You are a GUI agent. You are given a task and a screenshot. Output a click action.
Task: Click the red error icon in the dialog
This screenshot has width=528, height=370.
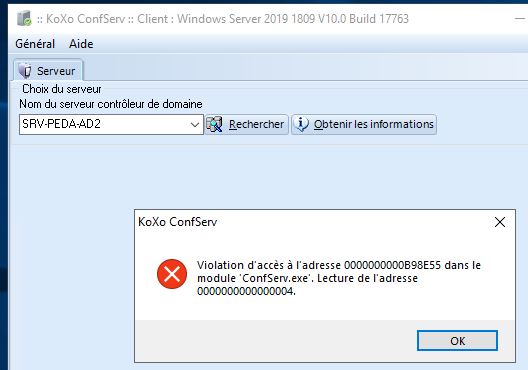[172, 274]
